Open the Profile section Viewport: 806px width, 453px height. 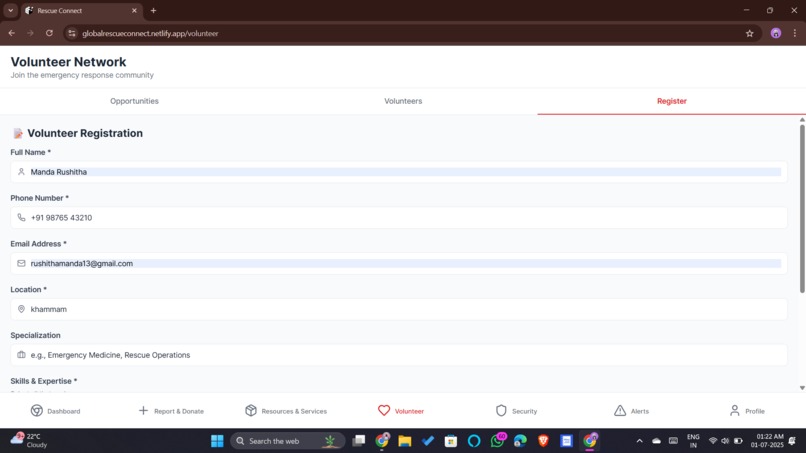point(747,411)
